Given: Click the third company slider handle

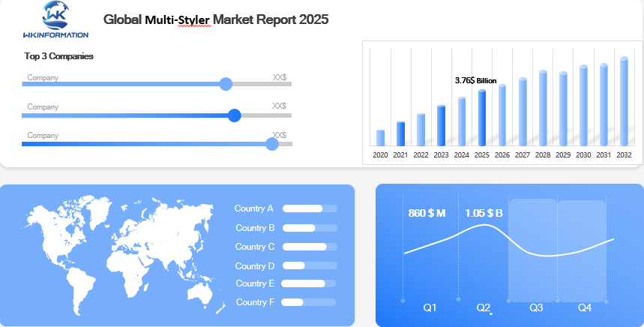Looking at the screenshot, I should [x=272, y=143].
